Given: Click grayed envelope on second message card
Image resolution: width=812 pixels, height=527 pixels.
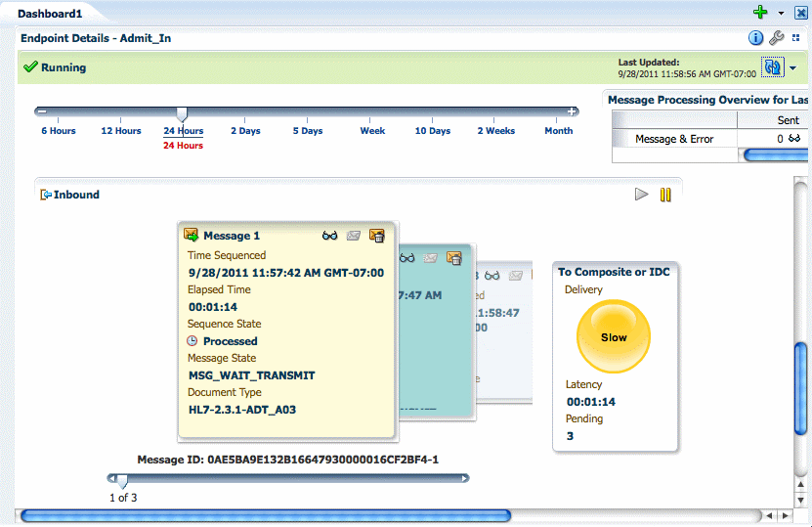Looking at the screenshot, I should coord(430,257).
